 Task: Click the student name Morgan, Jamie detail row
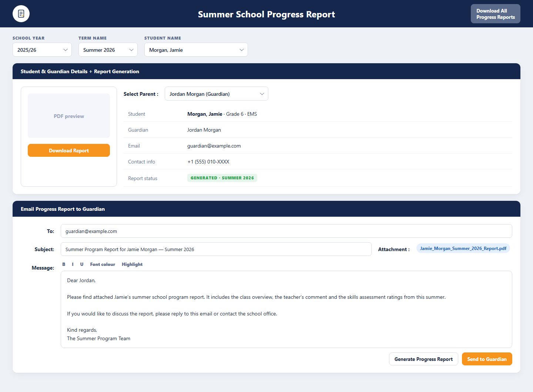click(x=318, y=114)
